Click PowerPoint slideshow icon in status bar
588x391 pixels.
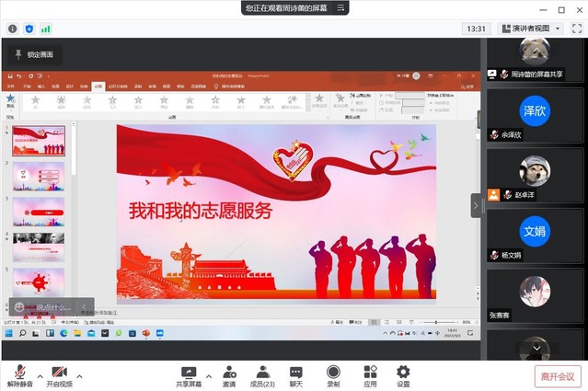(411, 322)
